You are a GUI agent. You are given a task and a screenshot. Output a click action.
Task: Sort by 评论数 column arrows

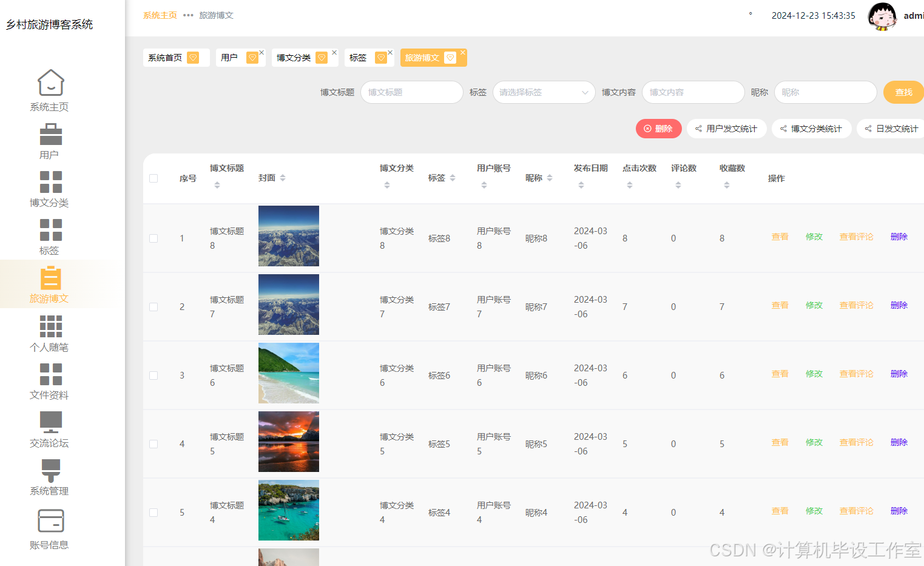(x=678, y=185)
